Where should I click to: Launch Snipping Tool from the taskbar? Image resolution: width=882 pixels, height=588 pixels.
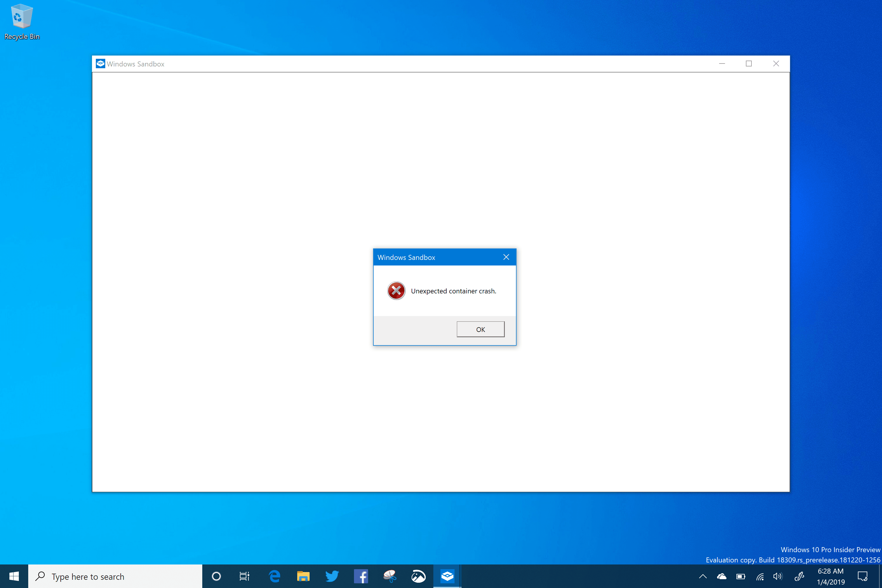390,576
